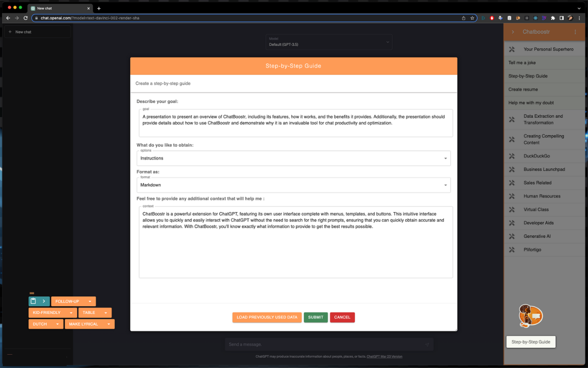Image resolution: width=588 pixels, height=368 pixels.
Task: Click the chevron in the teal clipboard button
Action: pos(44,301)
